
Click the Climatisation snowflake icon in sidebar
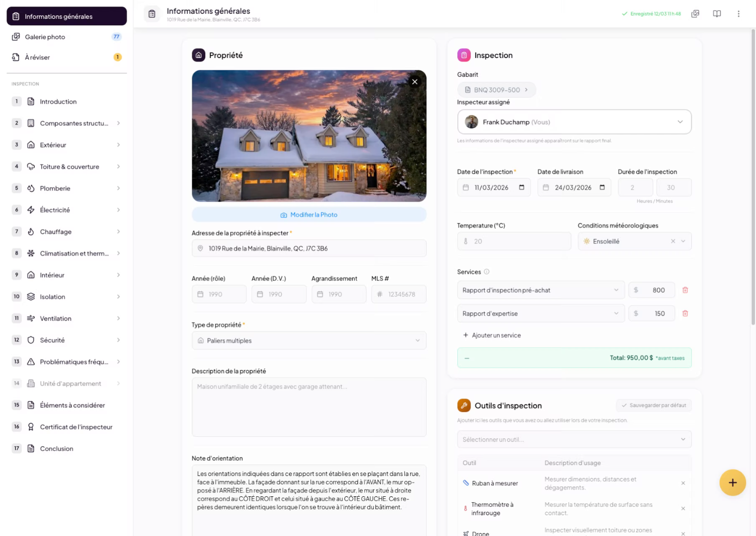31,254
